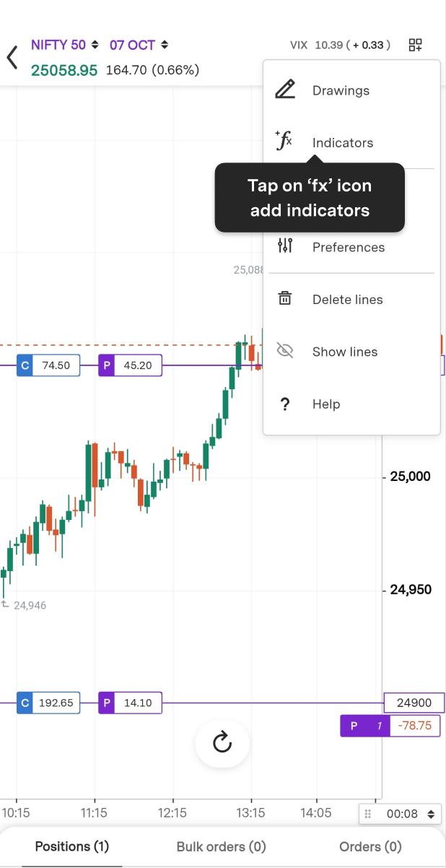Screen dimensions: 446x868
Task: Click the 24900 strike price label
Action: click(414, 703)
